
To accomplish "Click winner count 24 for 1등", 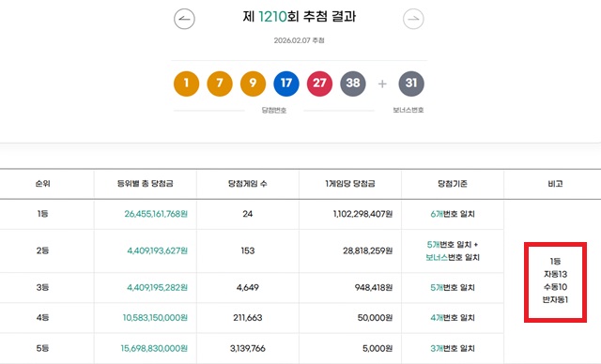I will click(x=248, y=214).
